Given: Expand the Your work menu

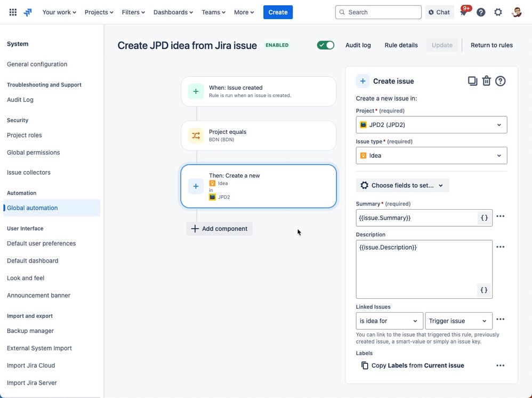Looking at the screenshot, I should click(x=59, y=12).
